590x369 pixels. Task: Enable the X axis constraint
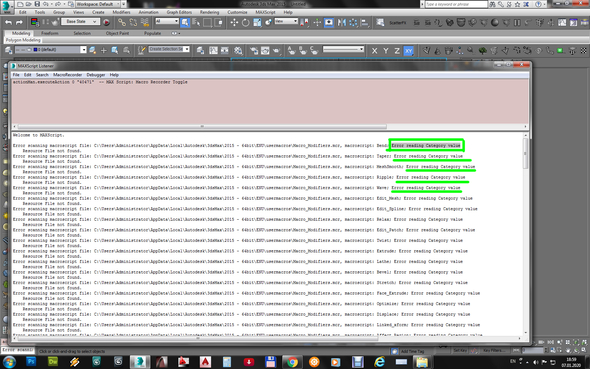coord(374,50)
